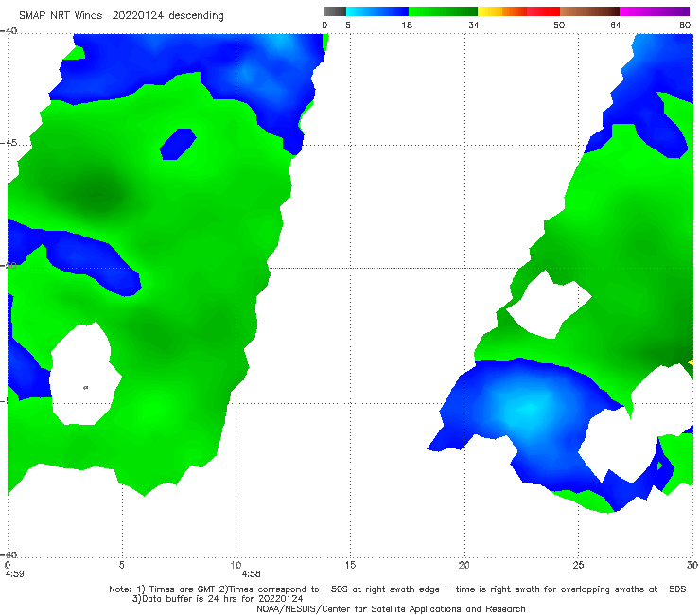Click longitude axis label 20
This screenshot has width=700, height=615.
(464, 565)
